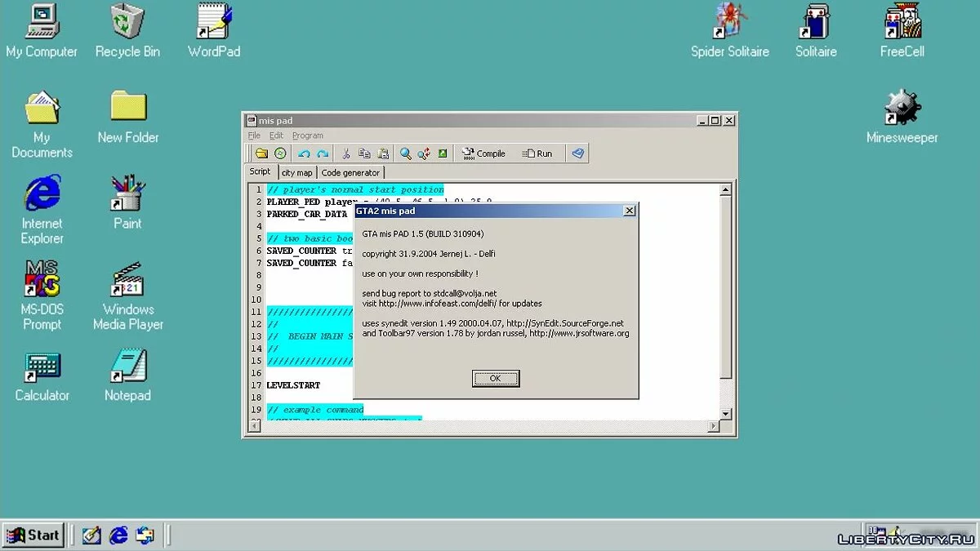Click the Copy icon in mis pad toolbar
The height and width of the screenshot is (551, 980).
click(365, 153)
